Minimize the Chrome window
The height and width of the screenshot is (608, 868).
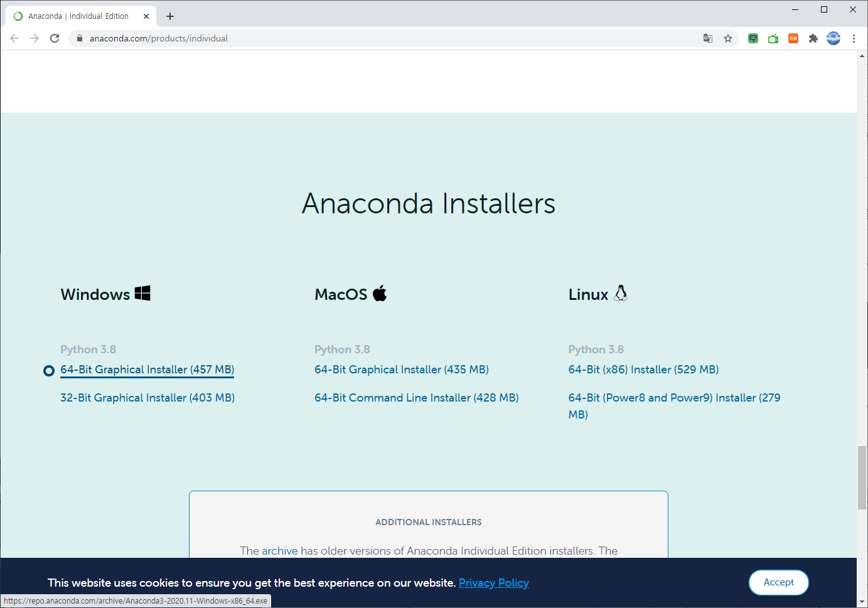click(795, 9)
